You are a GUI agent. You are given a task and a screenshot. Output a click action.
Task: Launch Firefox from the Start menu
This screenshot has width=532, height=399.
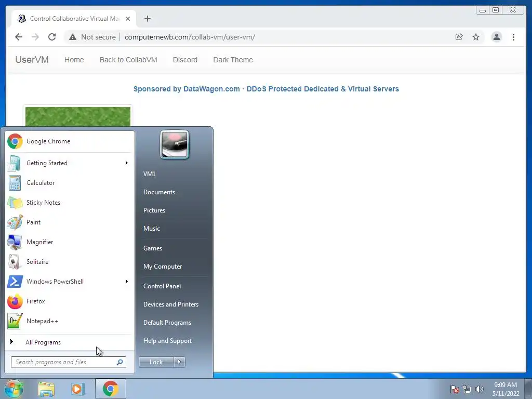tap(69, 301)
